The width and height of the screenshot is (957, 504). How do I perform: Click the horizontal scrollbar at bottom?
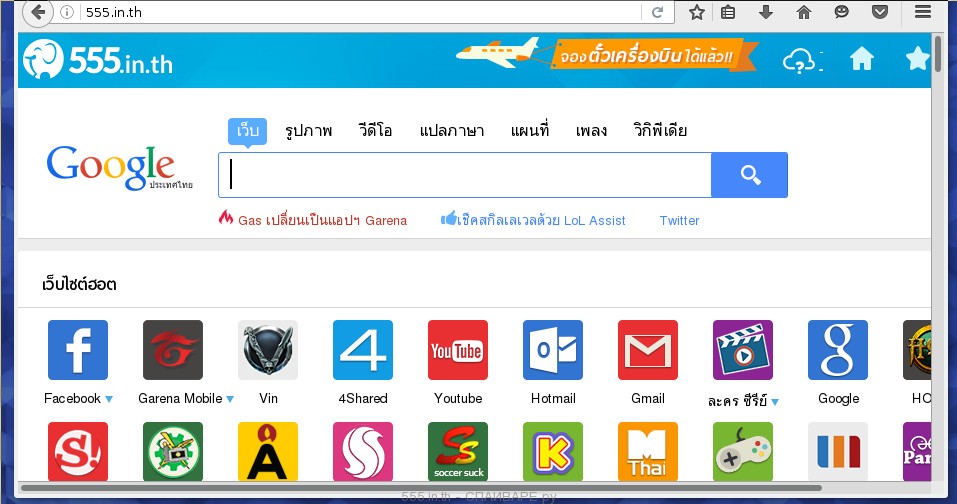[420, 488]
